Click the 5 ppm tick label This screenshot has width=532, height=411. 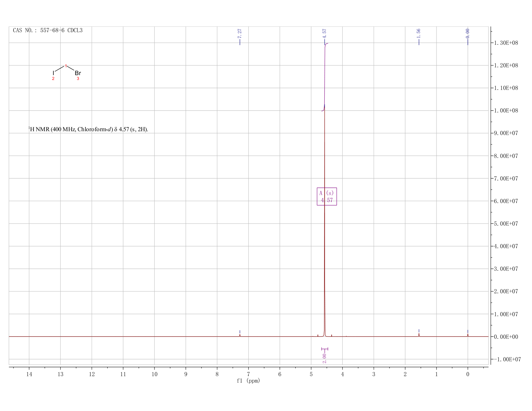[311, 374]
